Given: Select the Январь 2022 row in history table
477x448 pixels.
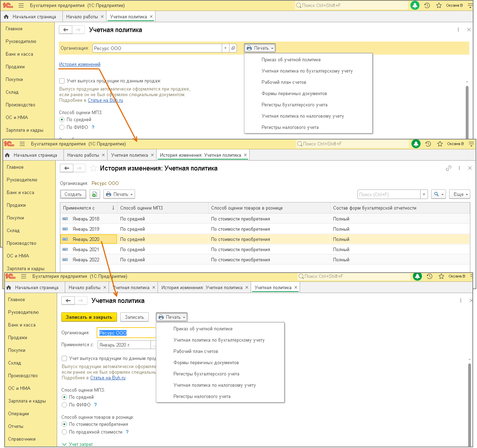Looking at the screenshot, I should click(x=265, y=260).
